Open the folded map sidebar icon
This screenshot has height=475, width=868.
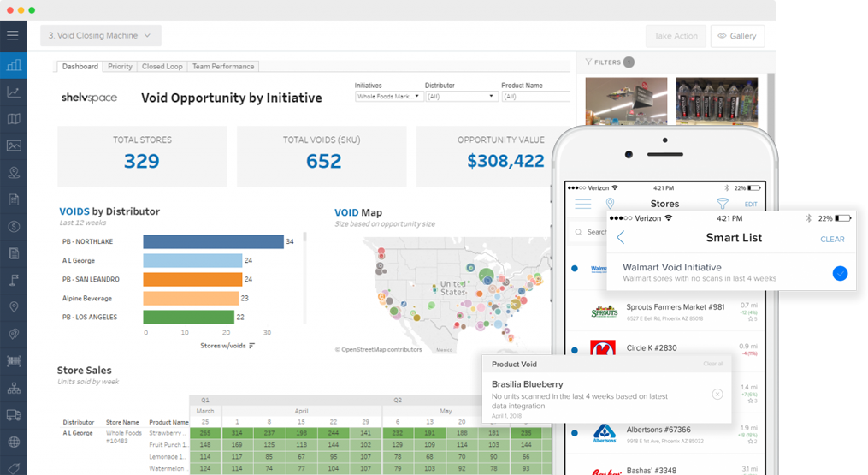pos(14,119)
